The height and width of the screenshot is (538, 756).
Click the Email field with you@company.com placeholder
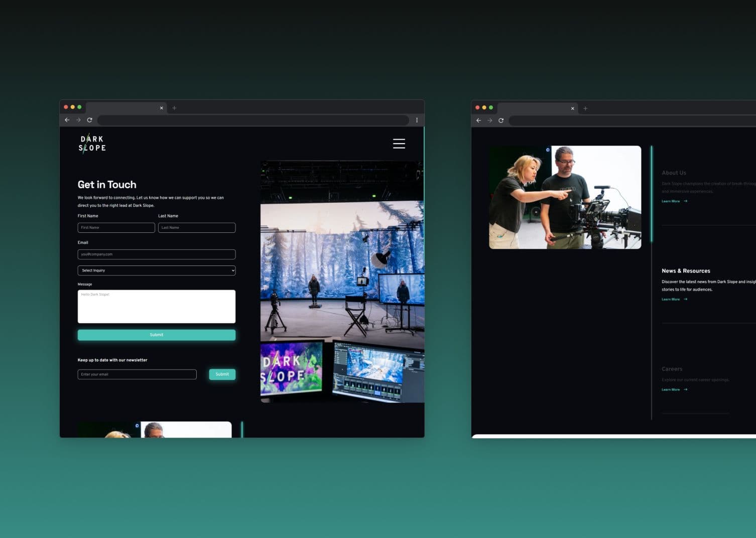pos(156,254)
